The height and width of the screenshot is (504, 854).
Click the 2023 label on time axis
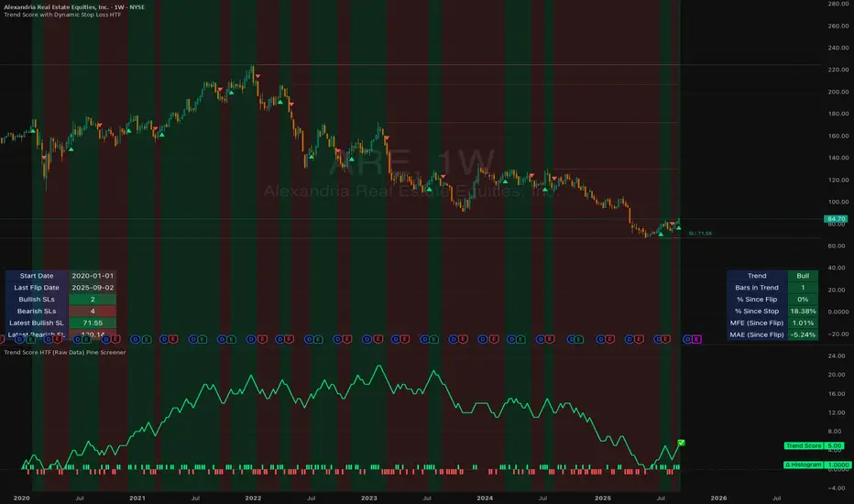(369, 498)
